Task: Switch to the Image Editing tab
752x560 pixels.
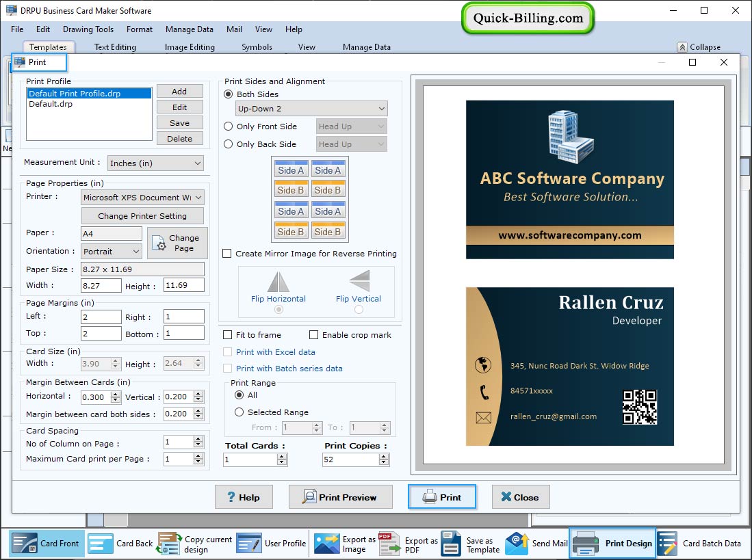Action: [x=190, y=47]
